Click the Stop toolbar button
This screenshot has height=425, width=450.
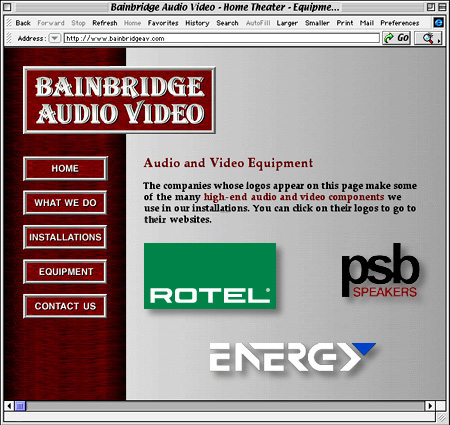[78, 23]
